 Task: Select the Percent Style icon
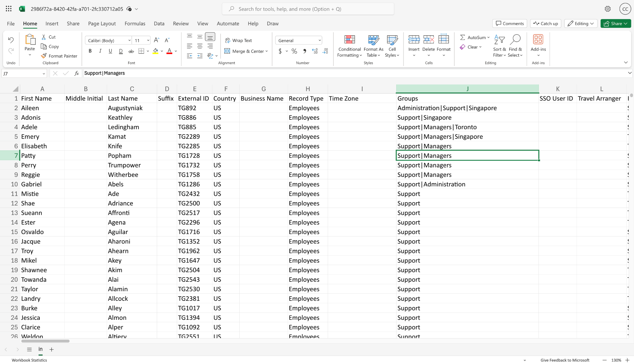(294, 51)
